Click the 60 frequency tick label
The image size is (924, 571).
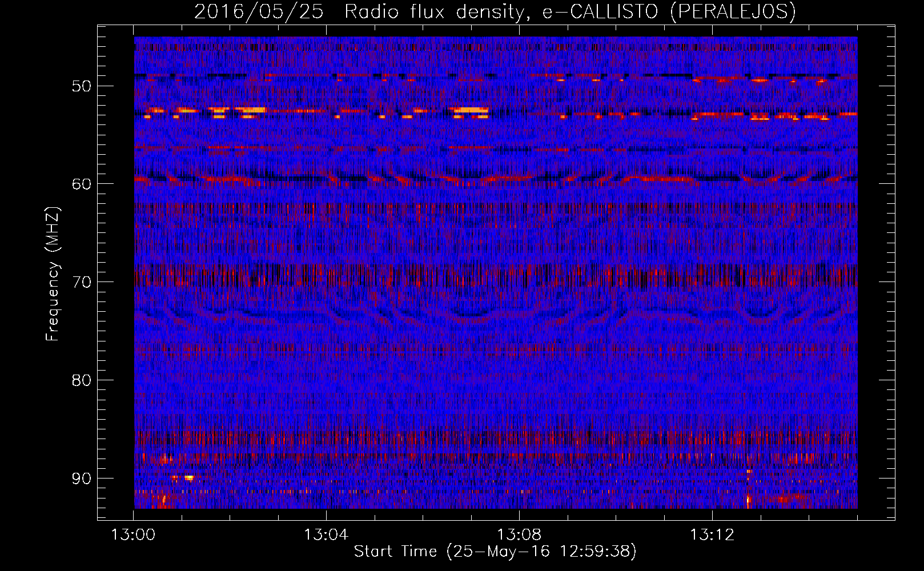tap(82, 184)
